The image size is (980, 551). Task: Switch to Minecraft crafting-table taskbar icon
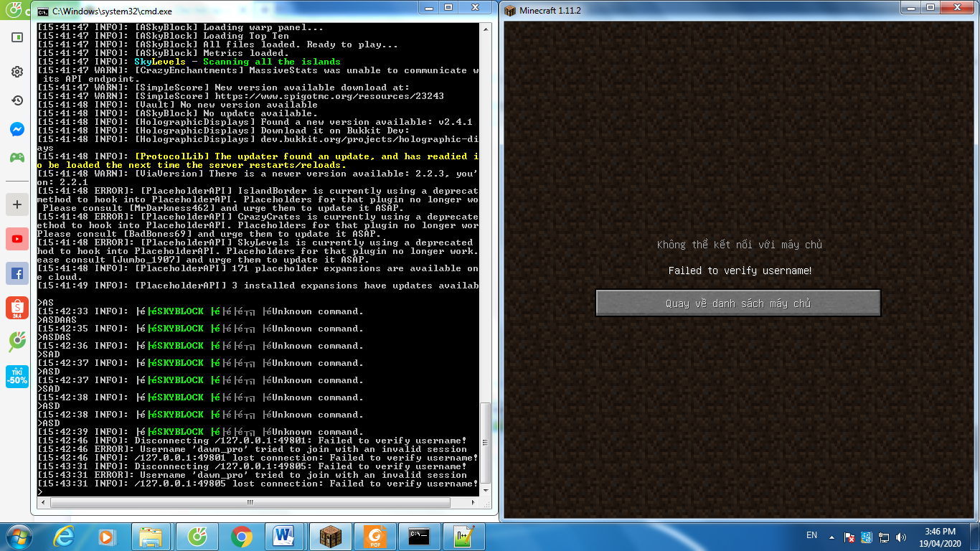pos(330,536)
